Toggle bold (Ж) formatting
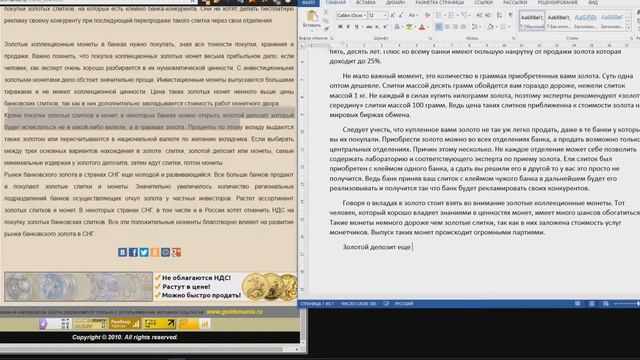640x360 pixels. click(340, 27)
